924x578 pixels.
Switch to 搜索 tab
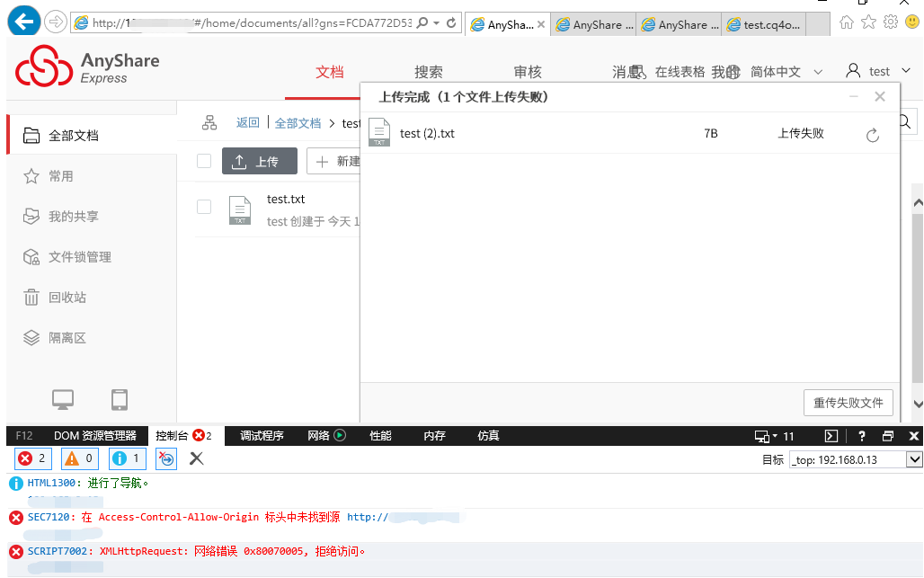429,72
